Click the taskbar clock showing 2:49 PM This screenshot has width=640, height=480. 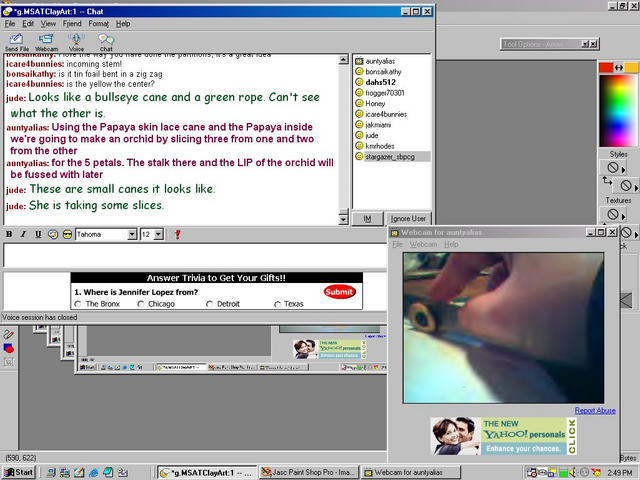point(620,473)
